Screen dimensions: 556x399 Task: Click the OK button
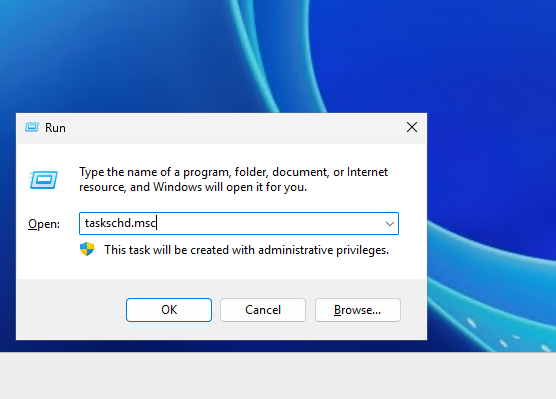point(169,310)
